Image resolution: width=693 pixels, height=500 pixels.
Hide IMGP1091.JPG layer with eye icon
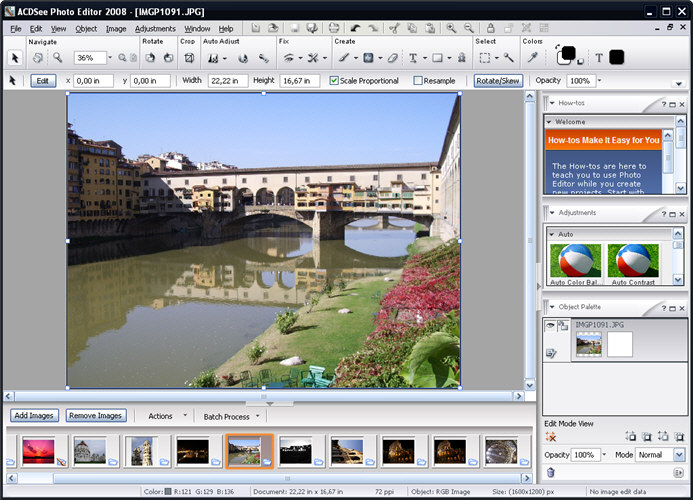coord(550,326)
